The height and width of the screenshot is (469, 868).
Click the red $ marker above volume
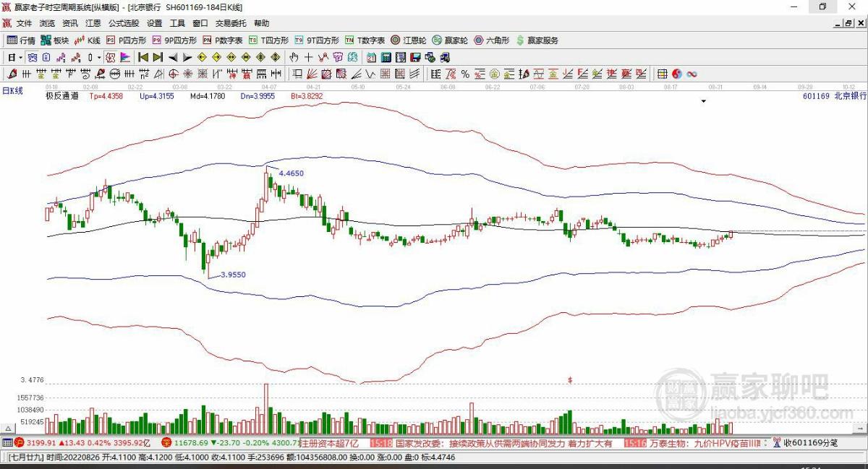click(x=571, y=379)
